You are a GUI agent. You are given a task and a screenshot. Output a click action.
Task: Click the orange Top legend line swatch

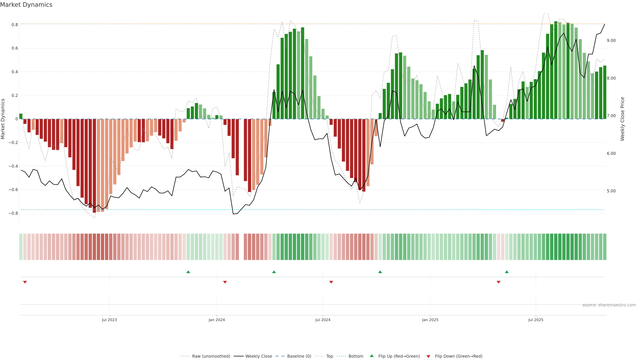[319, 356]
